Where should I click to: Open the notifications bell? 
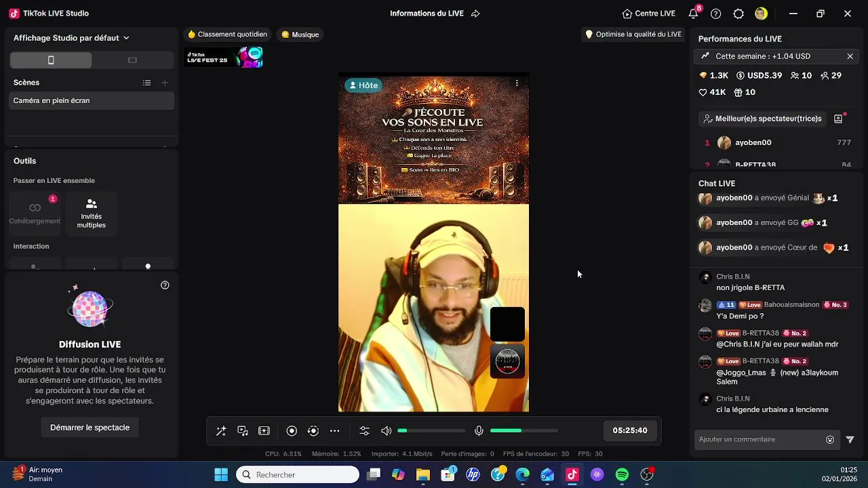coord(693,14)
